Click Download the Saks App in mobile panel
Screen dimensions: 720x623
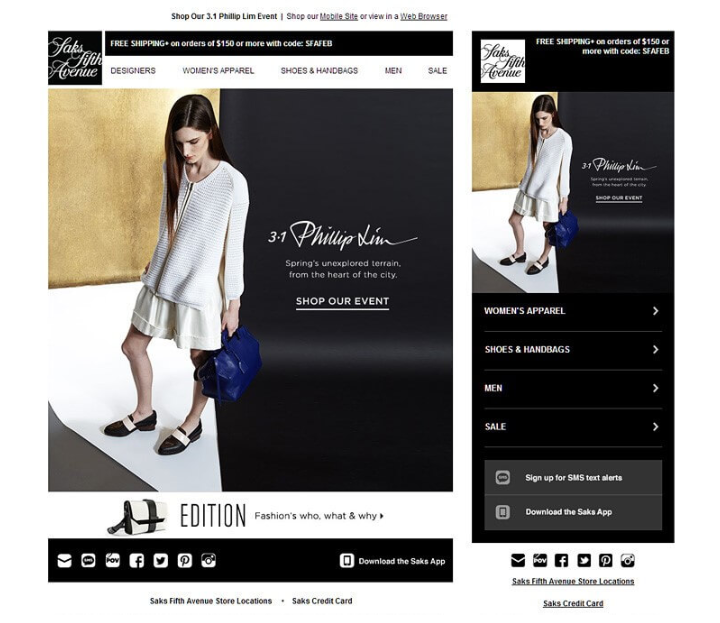tap(568, 512)
